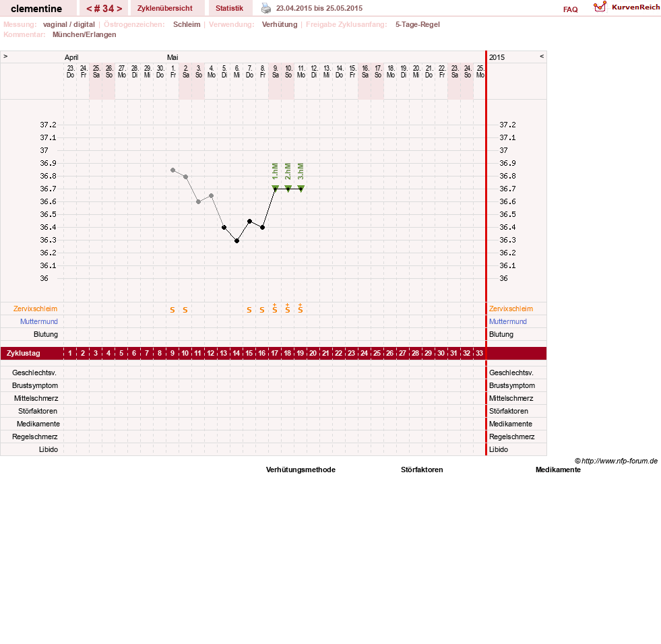Click the left Muttermund row label
Screen dimensions: 661x644
(x=39, y=321)
